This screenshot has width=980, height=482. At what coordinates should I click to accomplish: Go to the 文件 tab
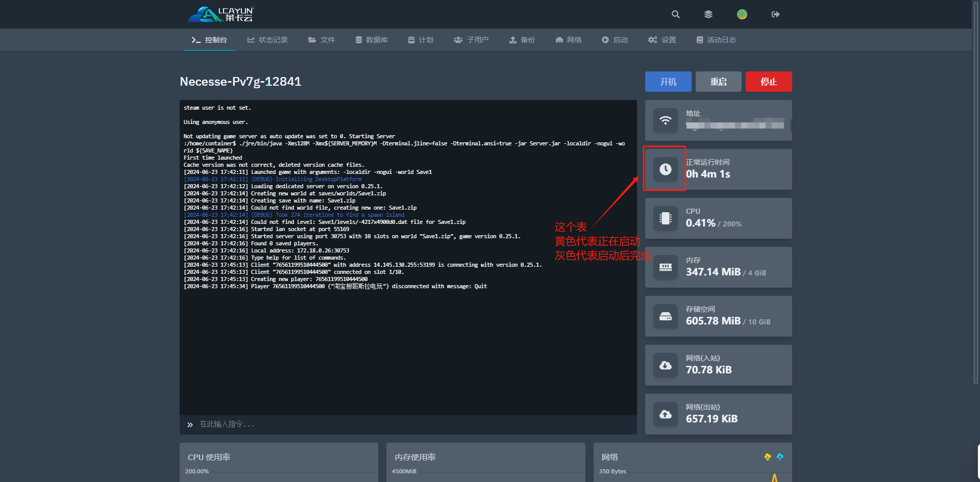pyautogui.click(x=322, y=40)
